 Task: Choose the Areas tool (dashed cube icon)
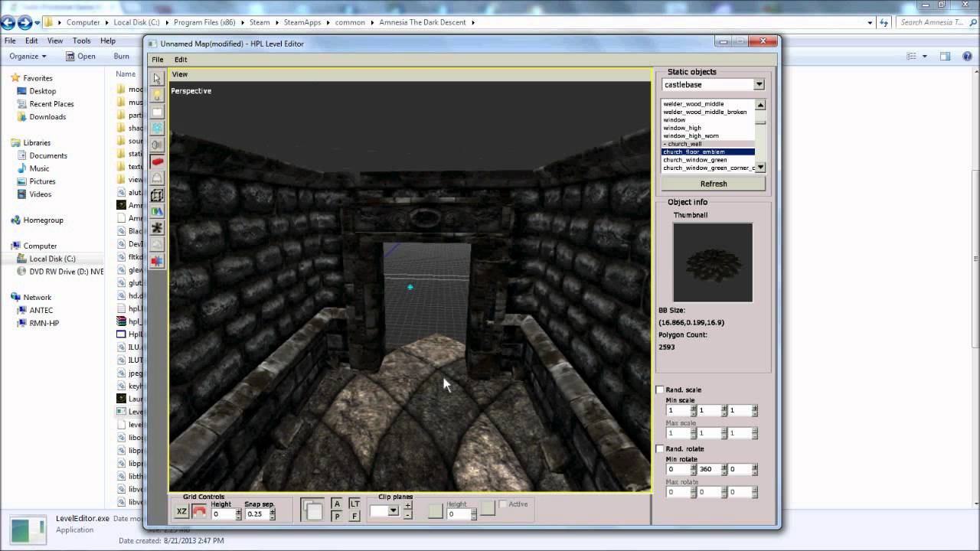click(x=157, y=195)
